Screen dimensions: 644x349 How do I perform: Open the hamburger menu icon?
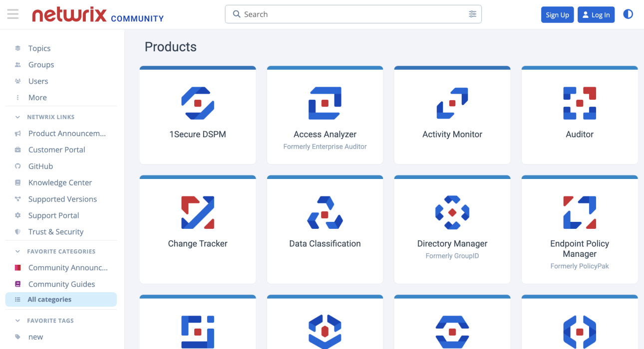(x=12, y=14)
